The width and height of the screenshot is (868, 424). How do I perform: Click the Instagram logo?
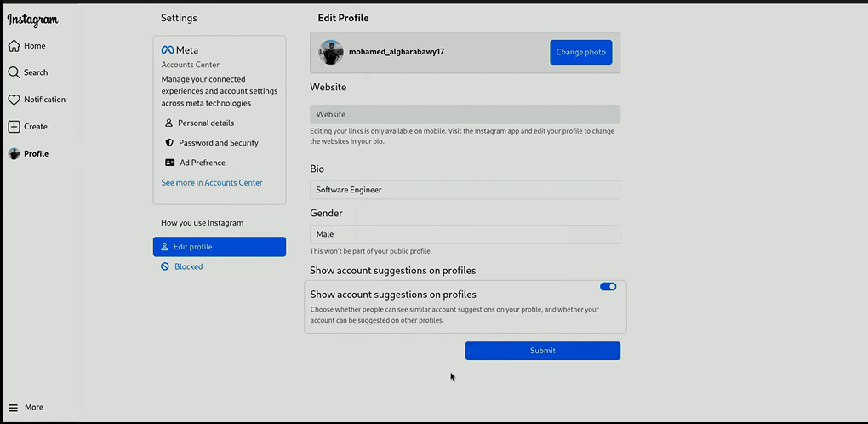click(32, 20)
